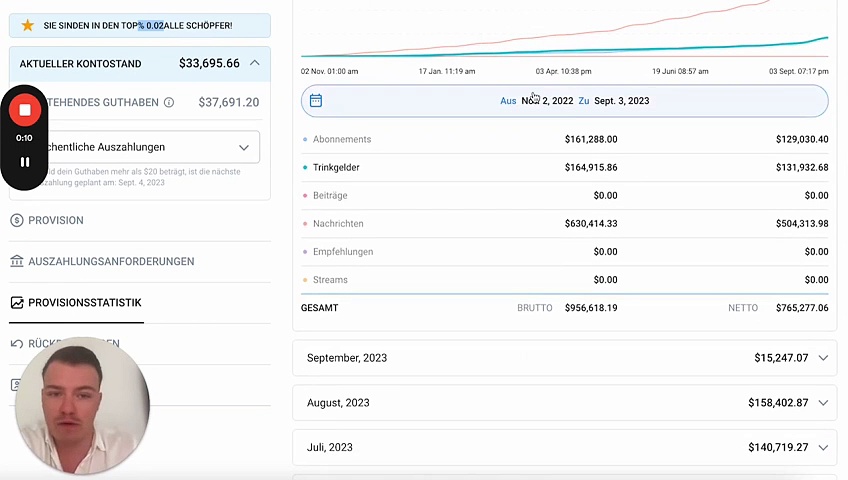The width and height of the screenshot is (848, 480).
Task: Pause the screen recording
Action: [x=25, y=162]
